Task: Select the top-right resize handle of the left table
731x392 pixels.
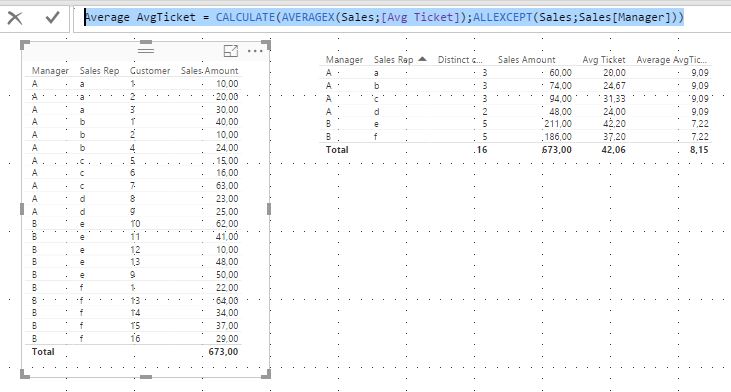Action: tap(266, 45)
